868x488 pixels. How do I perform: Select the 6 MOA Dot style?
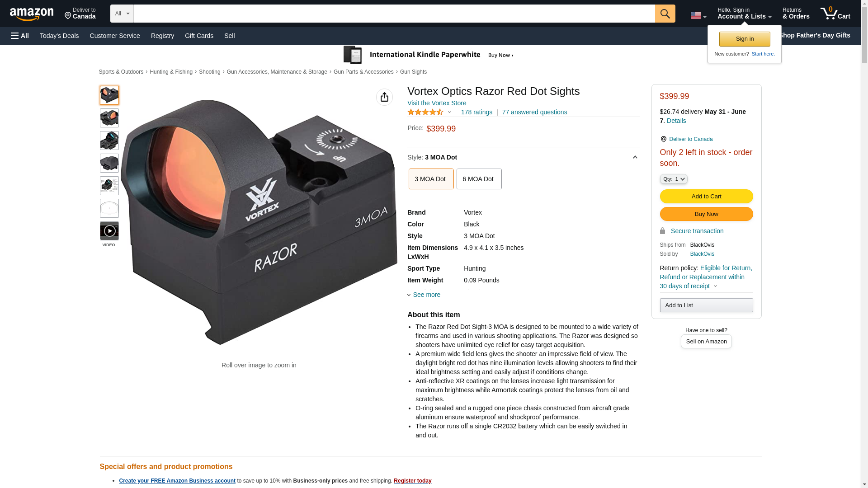coord(479,179)
